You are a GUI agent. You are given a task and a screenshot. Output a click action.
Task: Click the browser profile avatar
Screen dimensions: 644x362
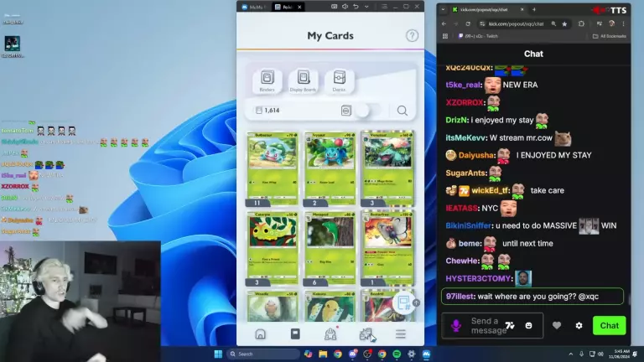[x=612, y=23]
